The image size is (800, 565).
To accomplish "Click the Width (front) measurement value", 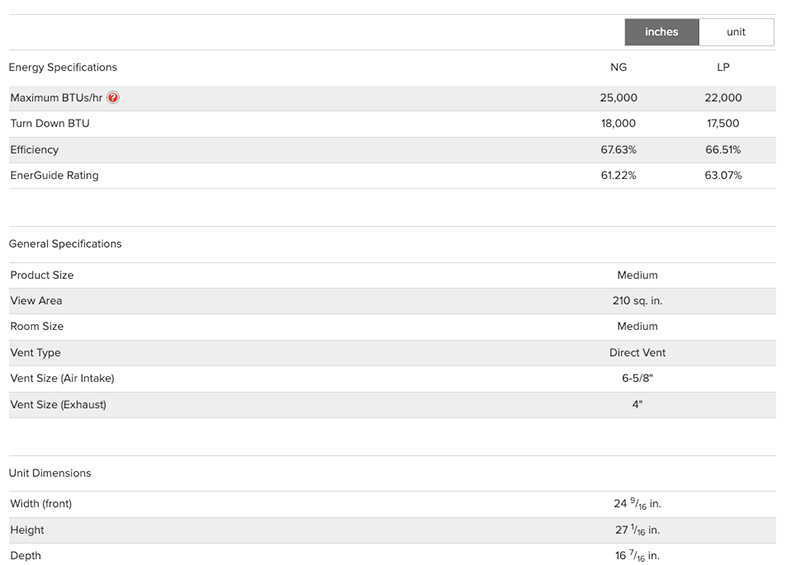I will point(637,504).
